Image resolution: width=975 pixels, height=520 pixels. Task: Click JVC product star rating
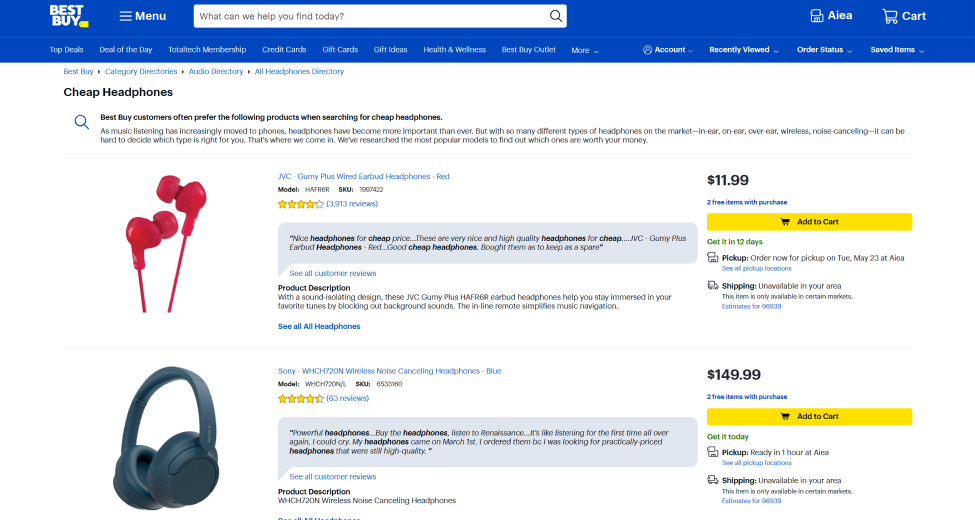click(x=301, y=204)
